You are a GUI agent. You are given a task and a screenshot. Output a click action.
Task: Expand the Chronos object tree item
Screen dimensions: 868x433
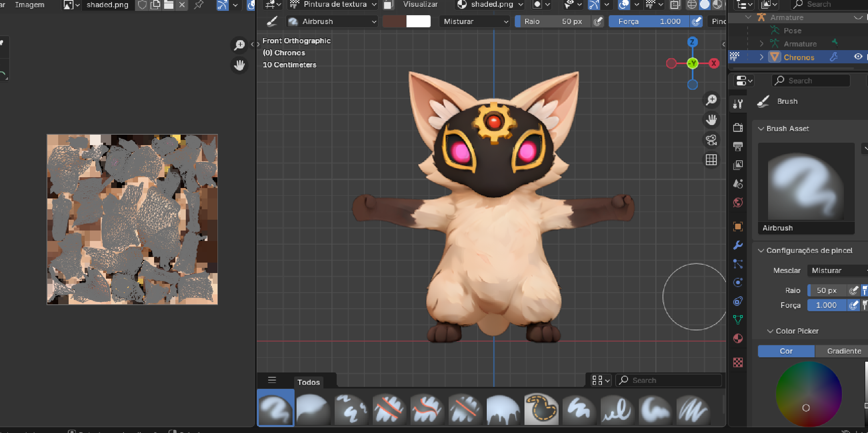(761, 57)
